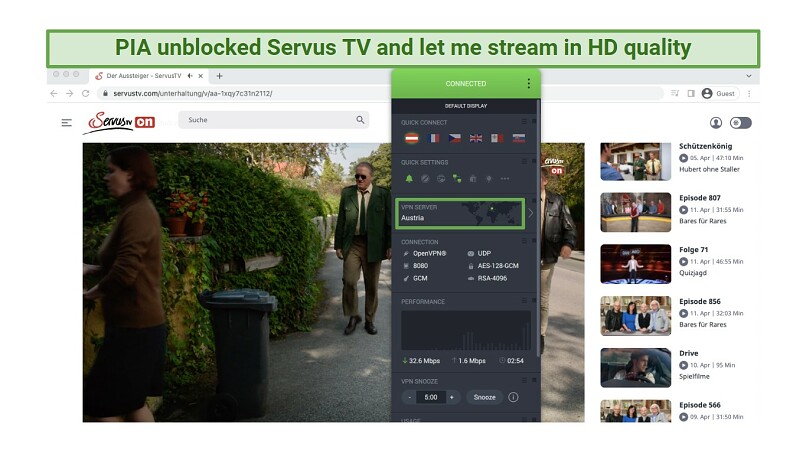Viewport: 806px width, 453px height.
Task: Click the Snooze button
Action: 484,397
